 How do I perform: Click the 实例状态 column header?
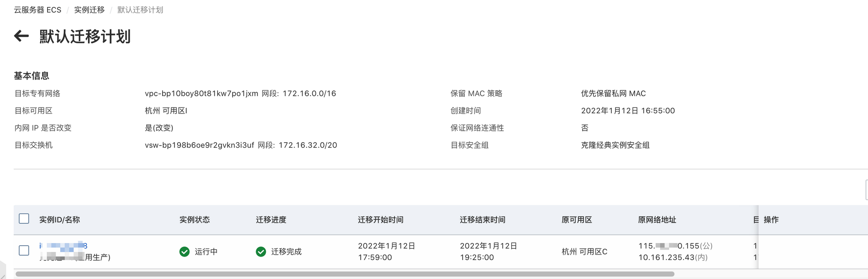195,220
